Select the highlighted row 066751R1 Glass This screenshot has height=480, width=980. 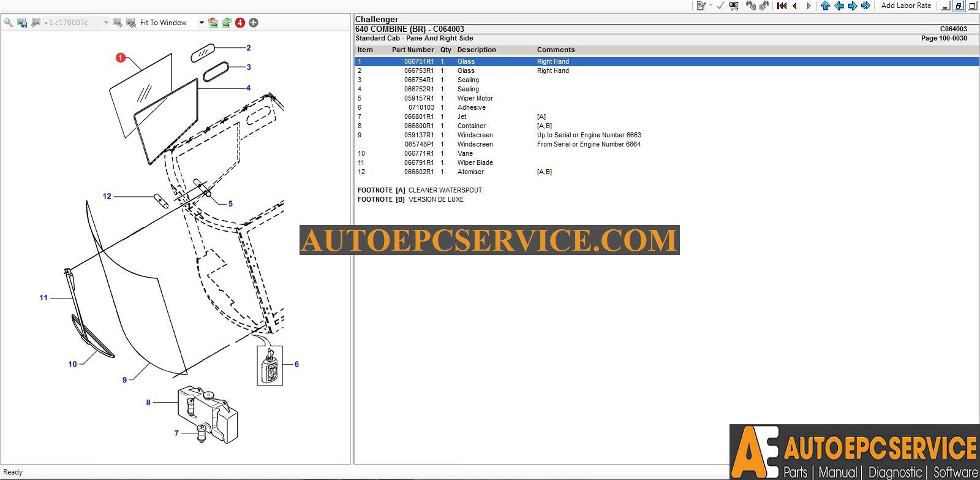click(666, 61)
